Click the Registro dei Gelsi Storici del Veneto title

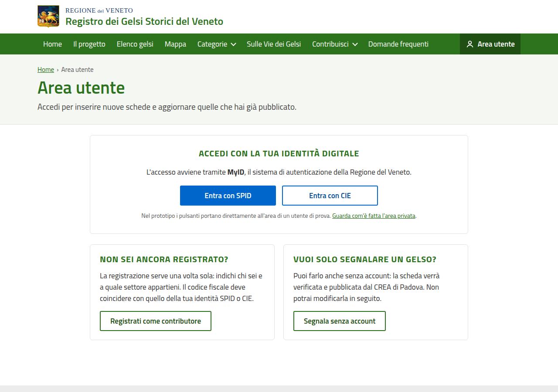click(x=144, y=21)
